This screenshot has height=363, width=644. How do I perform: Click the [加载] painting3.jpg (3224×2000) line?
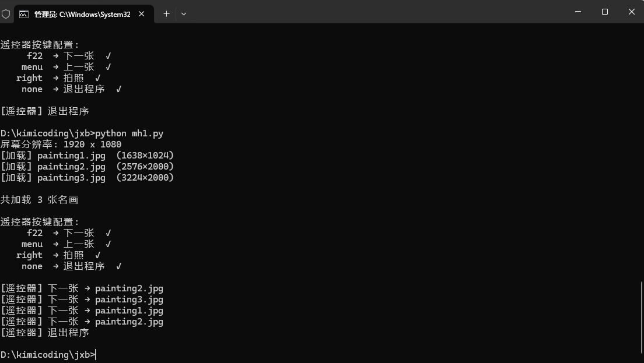click(87, 178)
